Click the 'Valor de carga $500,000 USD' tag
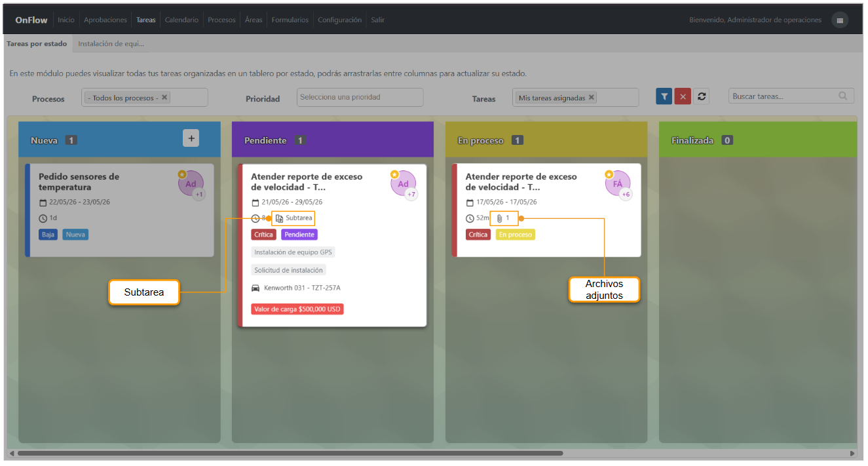The width and height of the screenshot is (868, 466). click(297, 309)
